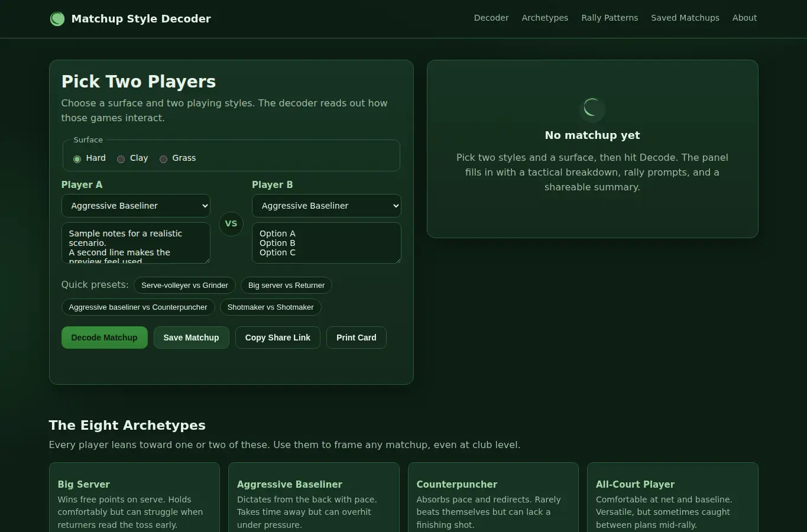Click the Decode Matchup button
Image resolution: width=807 pixels, height=532 pixels.
click(x=104, y=338)
